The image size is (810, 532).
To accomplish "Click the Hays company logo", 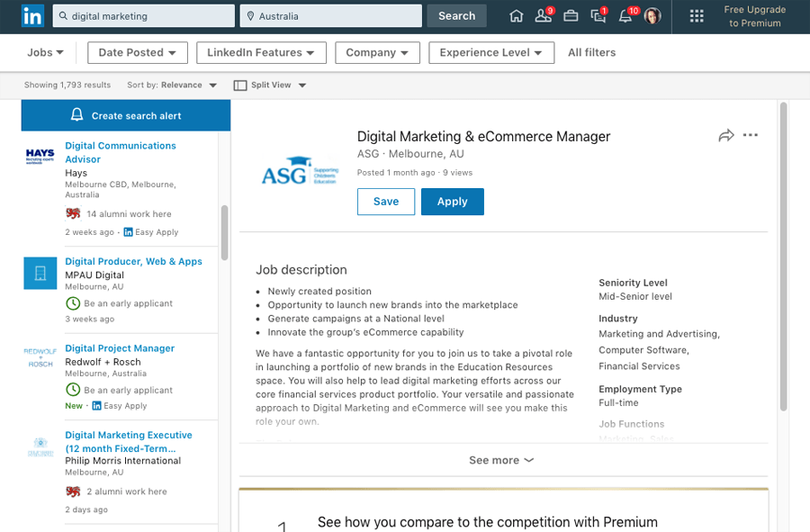I will (40, 156).
